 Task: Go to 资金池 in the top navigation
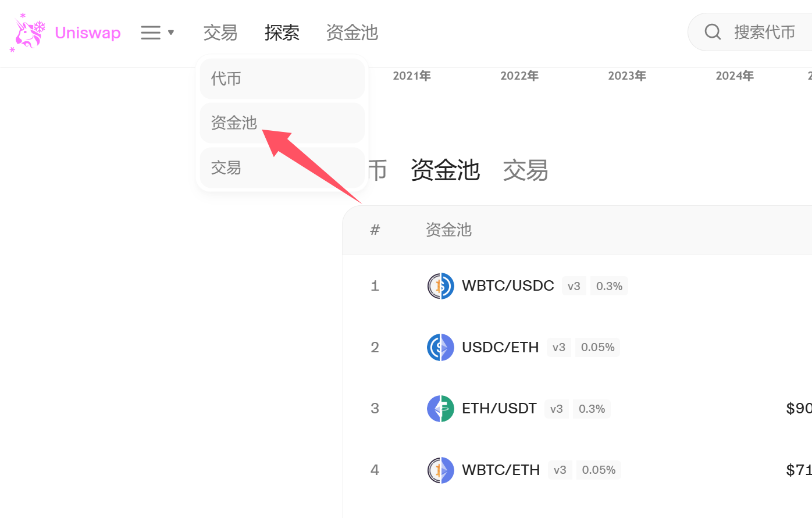coord(352,33)
